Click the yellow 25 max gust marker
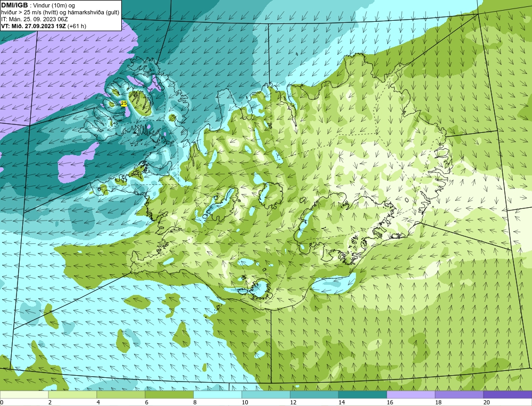This screenshot has height=406, width=532. coord(124,103)
